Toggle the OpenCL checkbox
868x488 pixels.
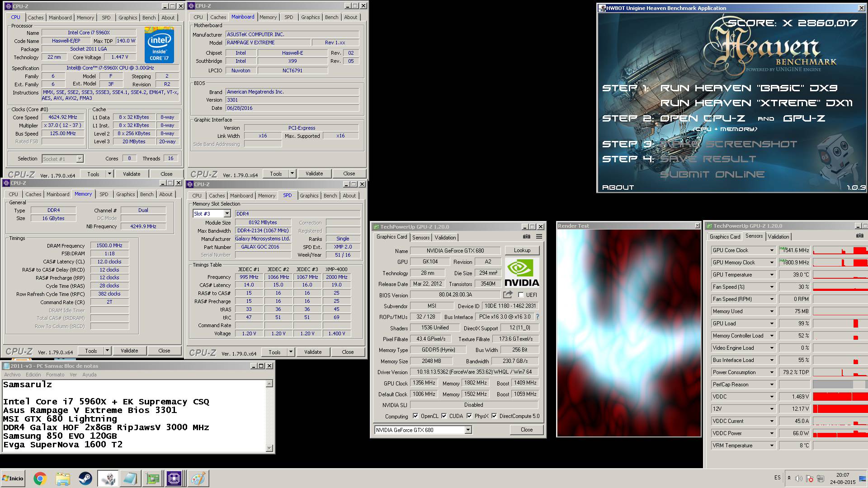tap(415, 416)
